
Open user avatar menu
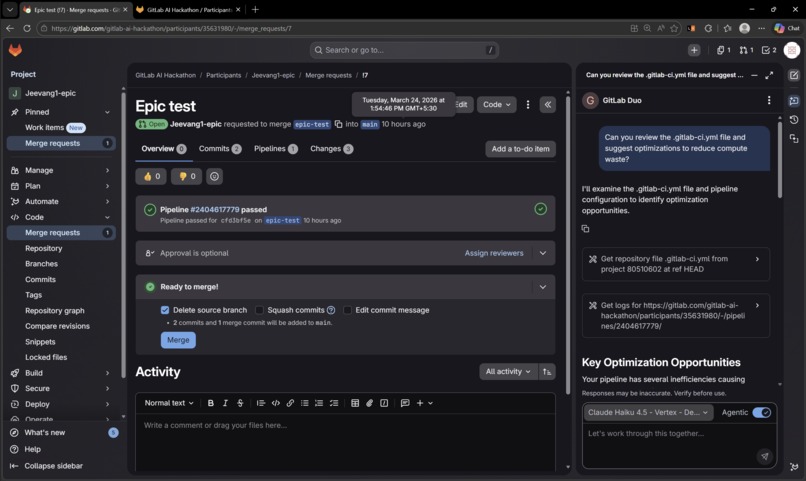[792, 50]
